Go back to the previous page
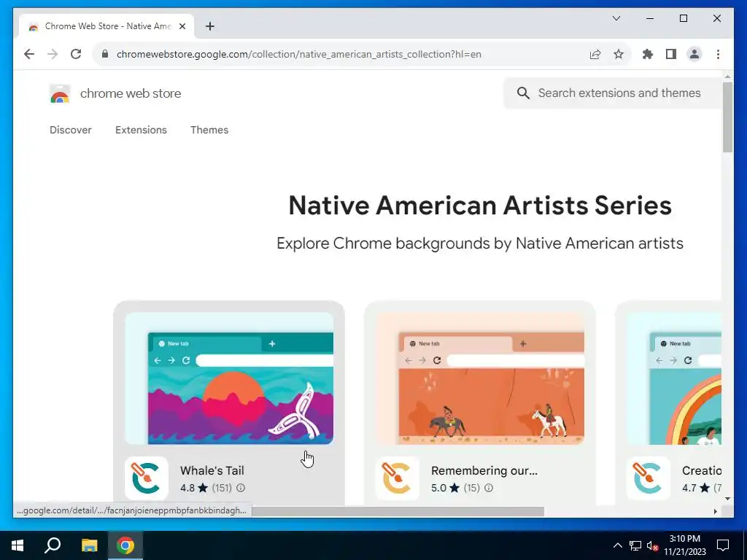Image resolution: width=747 pixels, height=560 pixels. click(x=29, y=54)
